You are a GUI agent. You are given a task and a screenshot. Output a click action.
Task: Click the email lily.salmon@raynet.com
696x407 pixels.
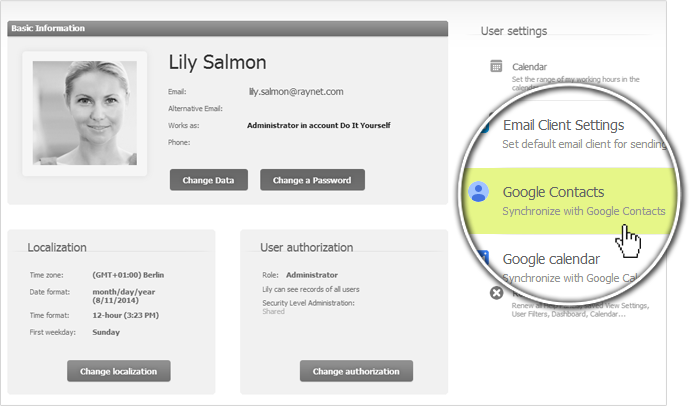click(296, 92)
